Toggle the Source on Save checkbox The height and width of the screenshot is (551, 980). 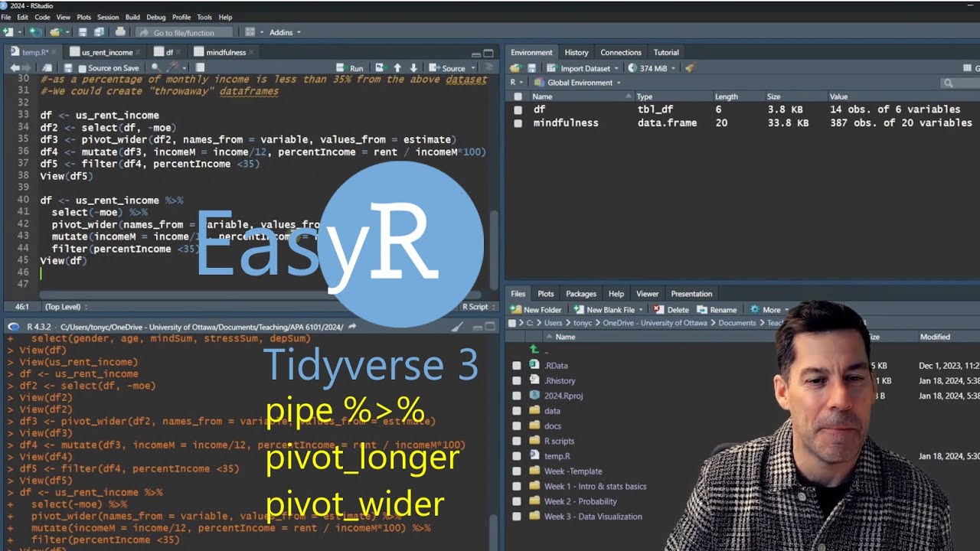[x=82, y=68]
